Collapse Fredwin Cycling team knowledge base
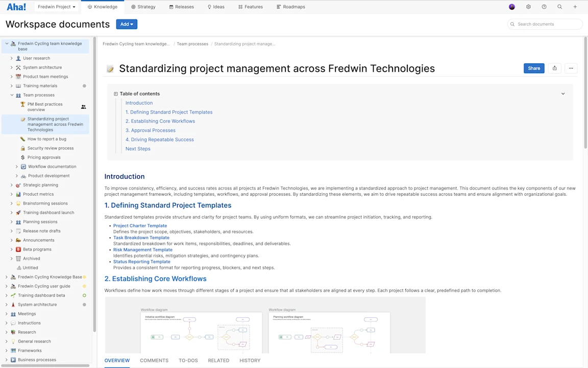588x368 pixels. (6, 43)
